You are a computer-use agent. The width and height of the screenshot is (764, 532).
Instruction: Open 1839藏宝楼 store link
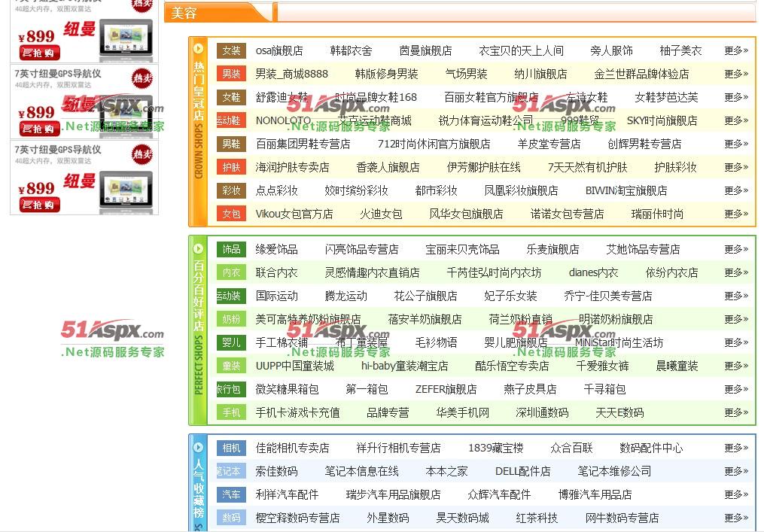click(495, 448)
